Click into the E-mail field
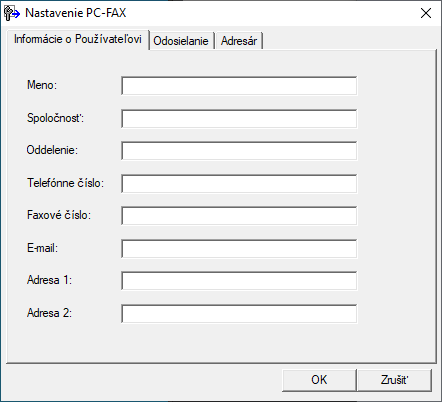The width and height of the screenshot is (442, 402). [239, 248]
